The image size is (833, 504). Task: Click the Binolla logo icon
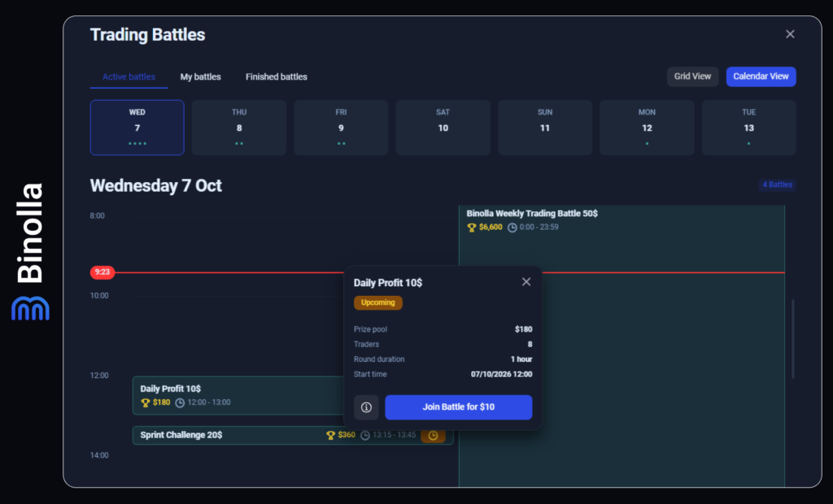pyautogui.click(x=30, y=309)
